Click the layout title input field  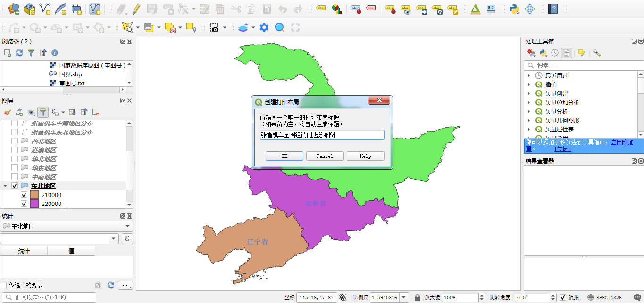click(x=322, y=135)
